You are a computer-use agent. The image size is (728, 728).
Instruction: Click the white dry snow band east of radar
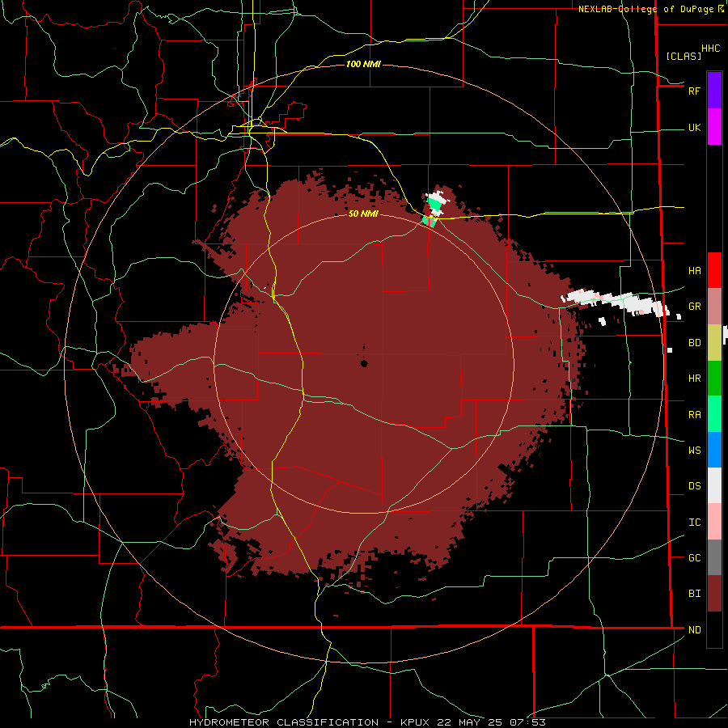(616, 301)
